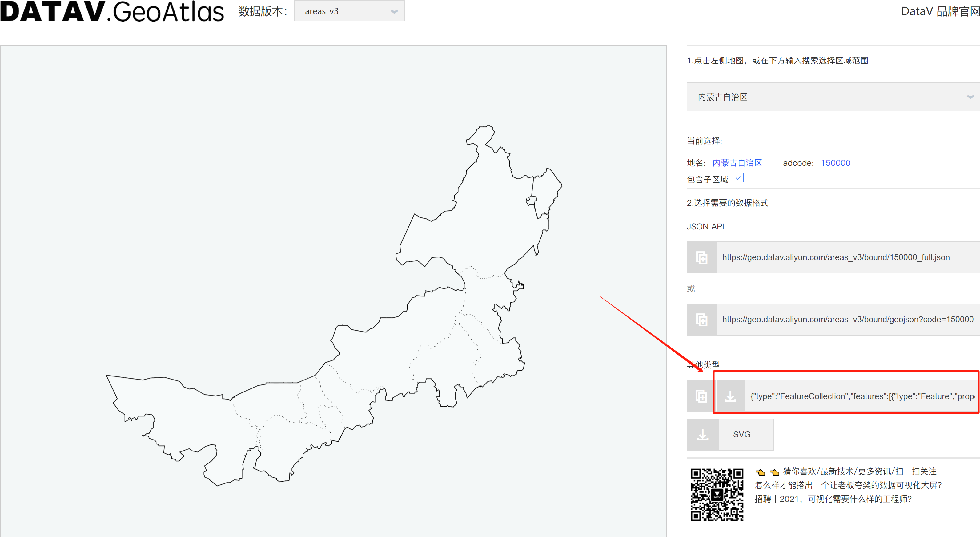Click the copy icon beside the 150000_full.json URL

pyautogui.click(x=702, y=257)
